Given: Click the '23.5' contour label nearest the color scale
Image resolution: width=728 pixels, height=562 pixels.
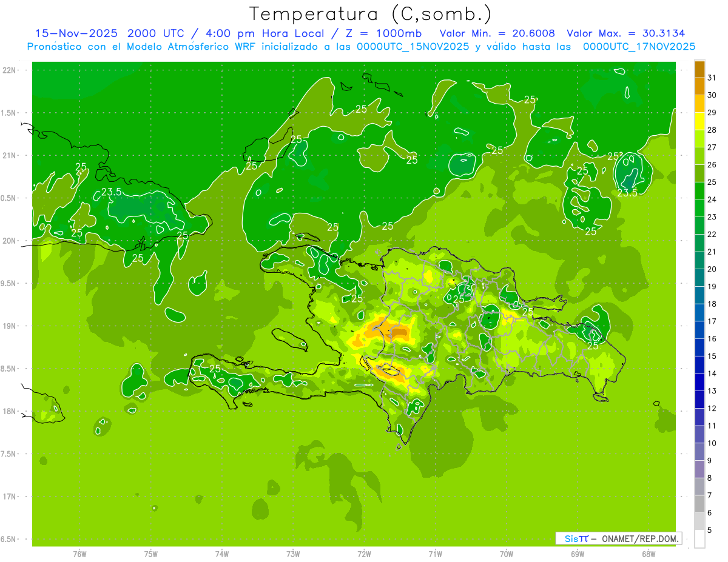Looking at the screenshot, I should (x=627, y=193).
